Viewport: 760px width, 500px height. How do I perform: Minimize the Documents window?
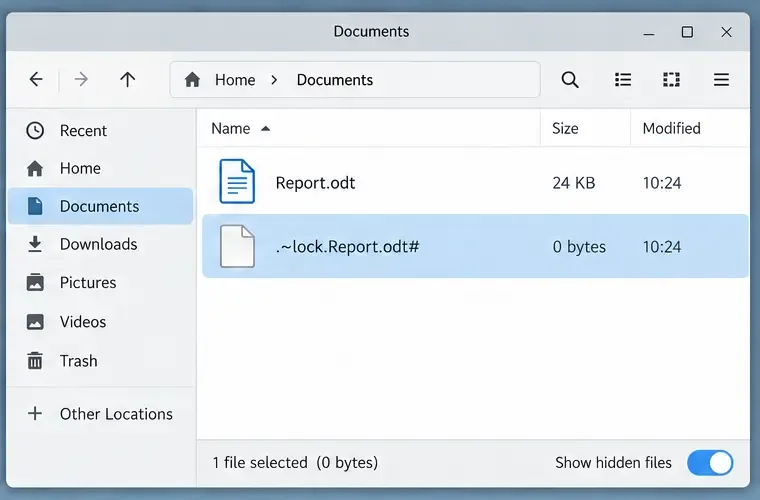coord(649,33)
